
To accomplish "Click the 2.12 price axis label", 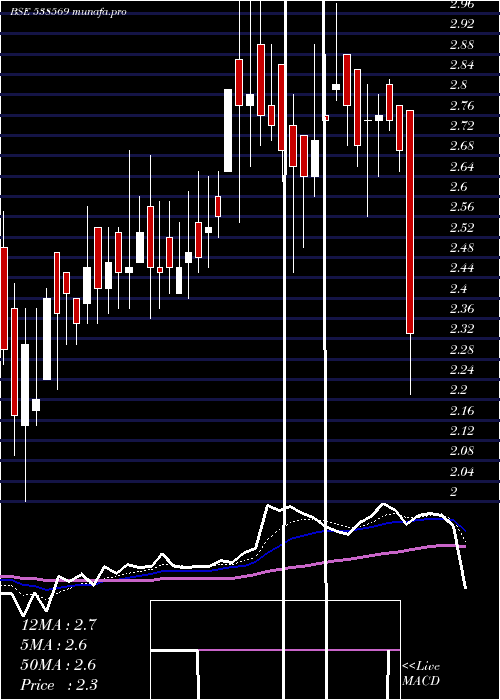I will (x=462, y=431).
